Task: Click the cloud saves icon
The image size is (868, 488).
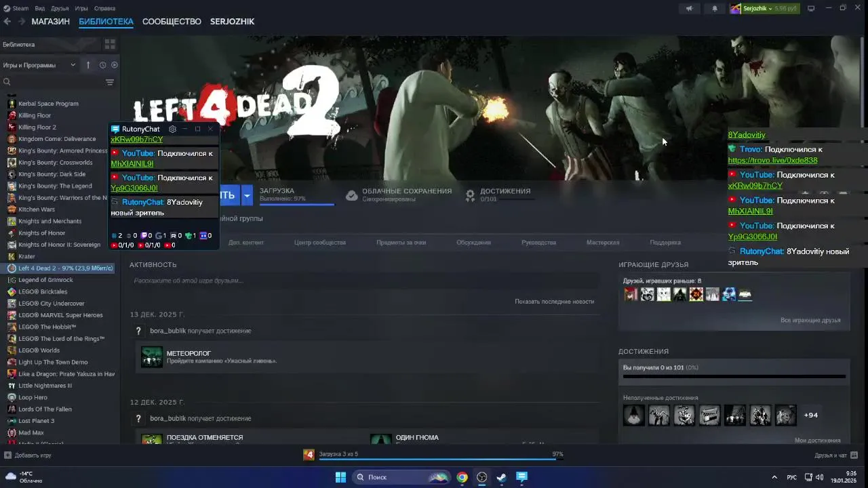Action: click(351, 195)
